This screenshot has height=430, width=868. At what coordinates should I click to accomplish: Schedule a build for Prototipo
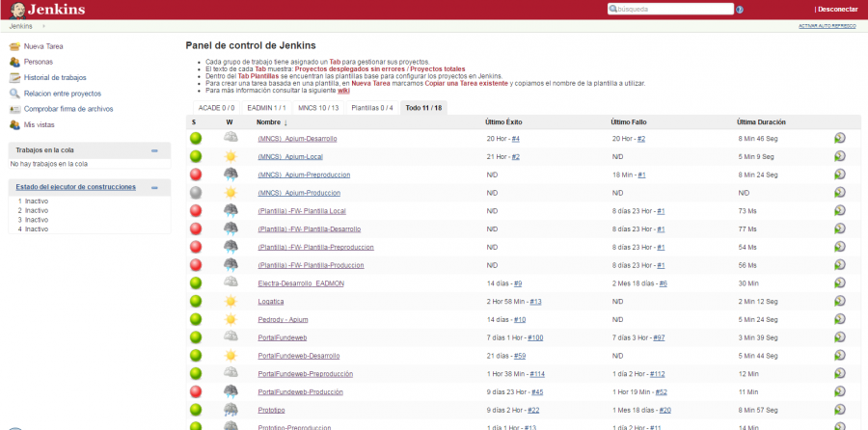pyautogui.click(x=840, y=410)
